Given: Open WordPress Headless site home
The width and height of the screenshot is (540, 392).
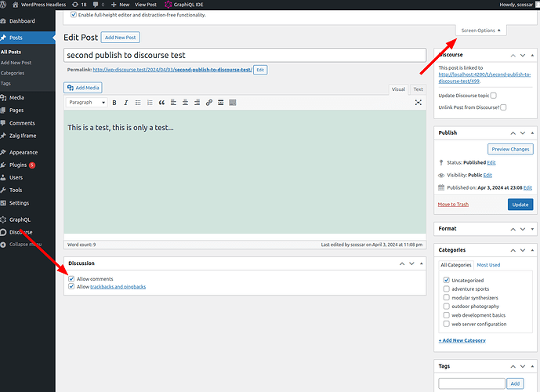Looking at the screenshot, I should coord(39,5).
